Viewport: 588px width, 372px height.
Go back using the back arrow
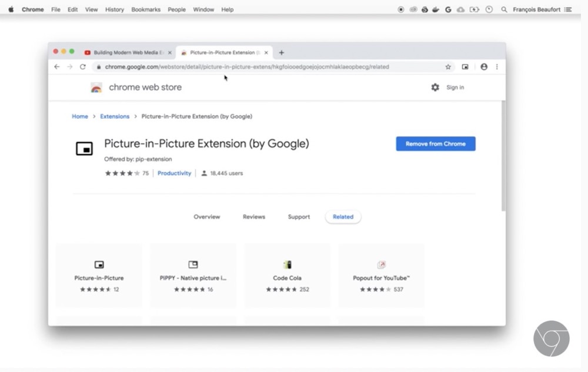pyautogui.click(x=57, y=67)
